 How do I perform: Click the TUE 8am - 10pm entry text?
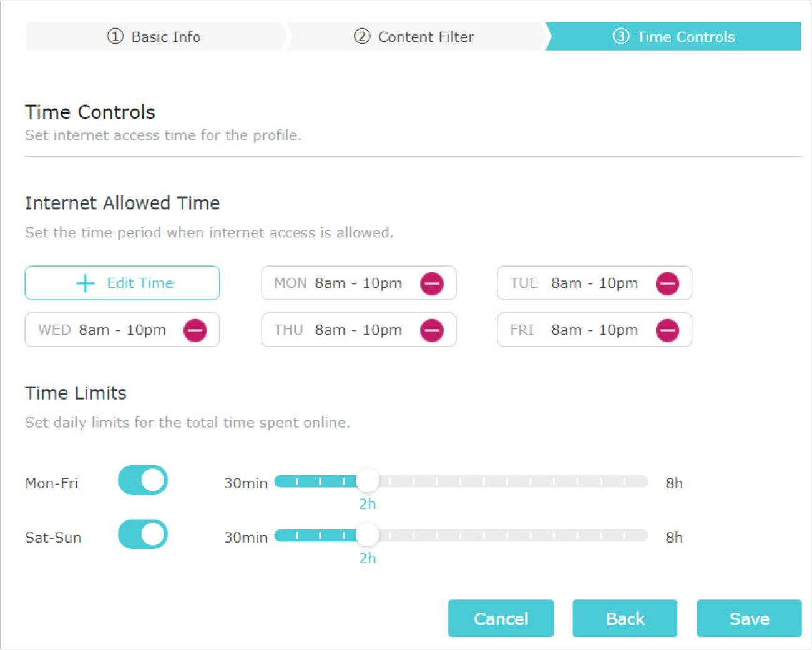coord(574,283)
